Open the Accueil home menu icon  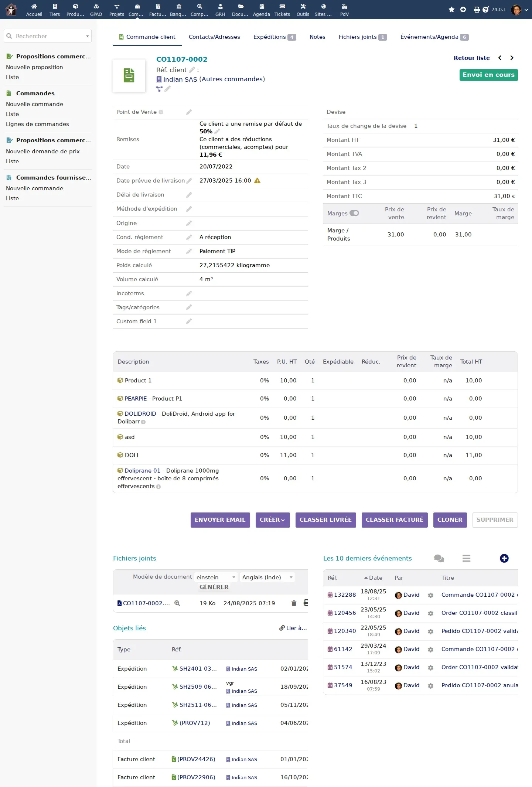(34, 7)
